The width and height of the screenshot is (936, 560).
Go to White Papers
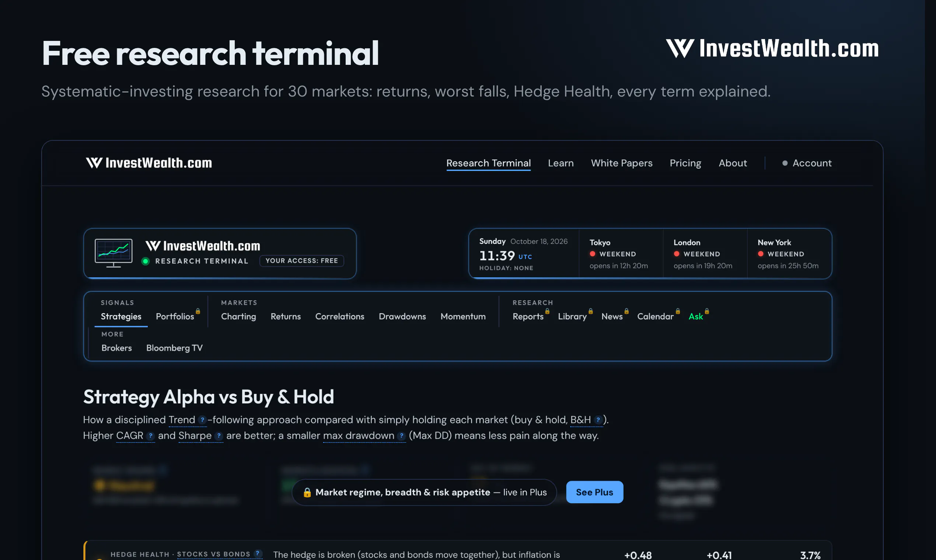click(621, 163)
